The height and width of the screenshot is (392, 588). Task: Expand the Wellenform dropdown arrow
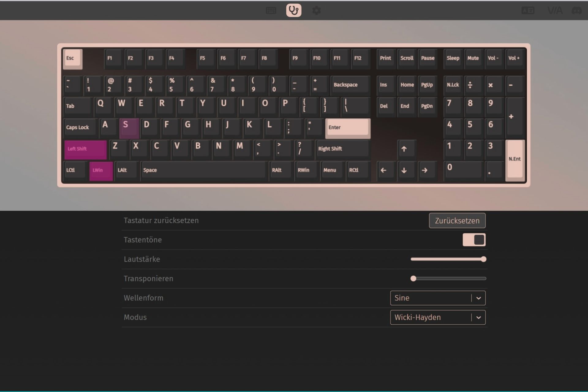(x=478, y=298)
